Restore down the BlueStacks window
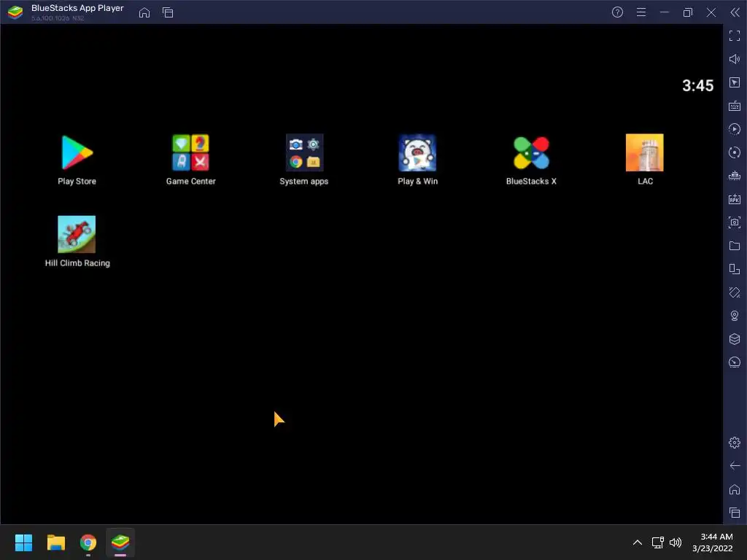This screenshot has height=560, width=747. (688, 12)
